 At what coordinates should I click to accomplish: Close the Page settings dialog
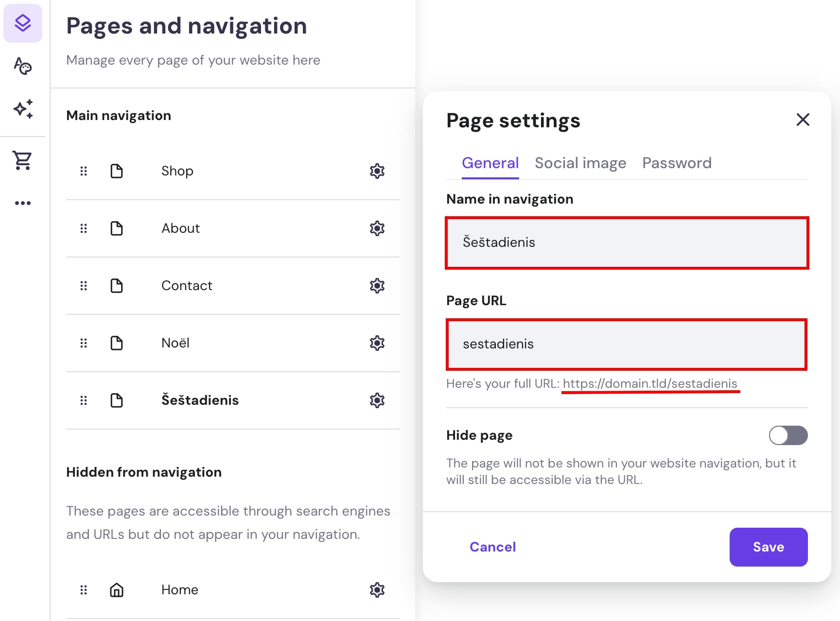tap(803, 120)
